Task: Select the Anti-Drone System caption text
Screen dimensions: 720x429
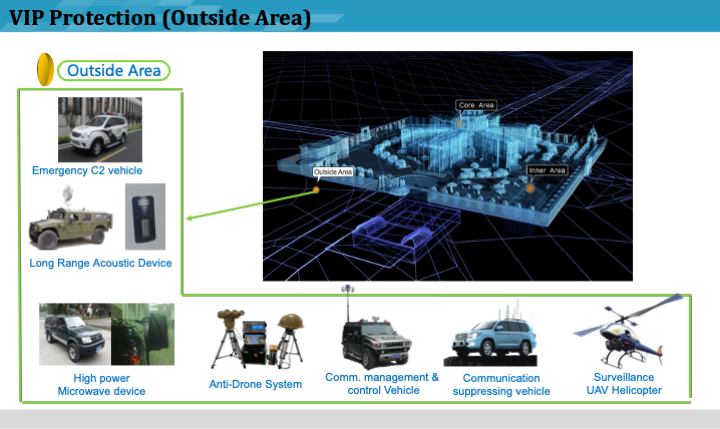Action: [x=255, y=384]
